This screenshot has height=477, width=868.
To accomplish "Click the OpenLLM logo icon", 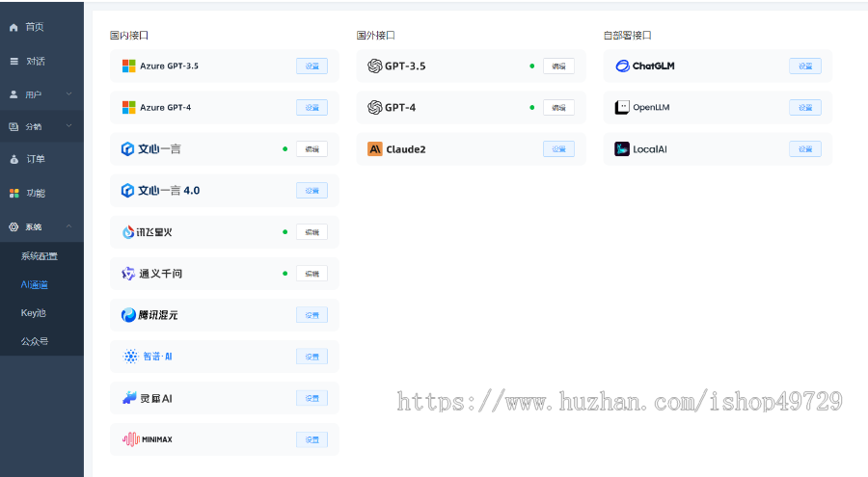I will coord(622,107).
